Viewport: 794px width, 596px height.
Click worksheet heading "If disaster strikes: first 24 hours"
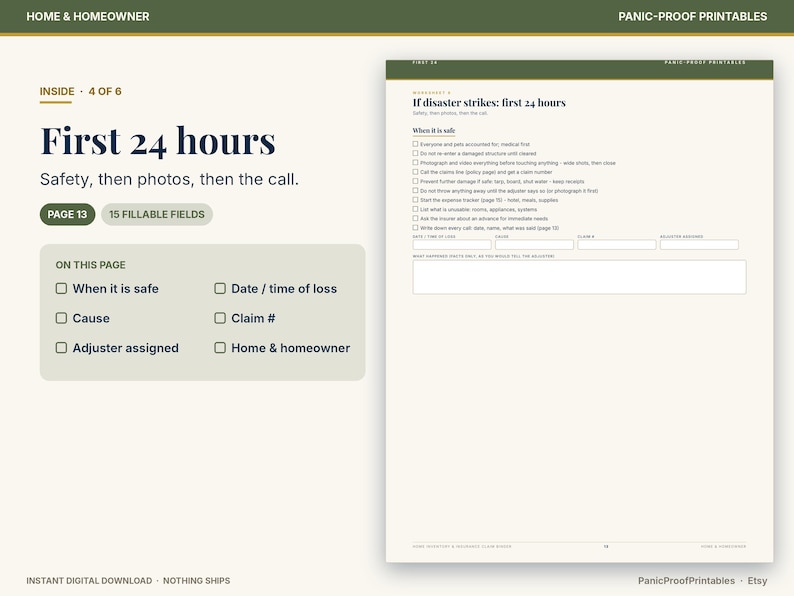click(489, 103)
